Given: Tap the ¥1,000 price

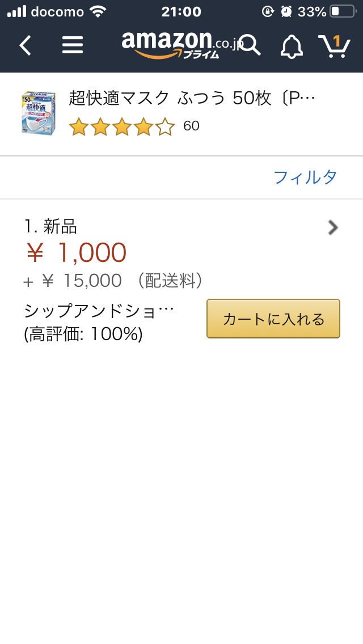Looking at the screenshot, I should pos(77,253).
